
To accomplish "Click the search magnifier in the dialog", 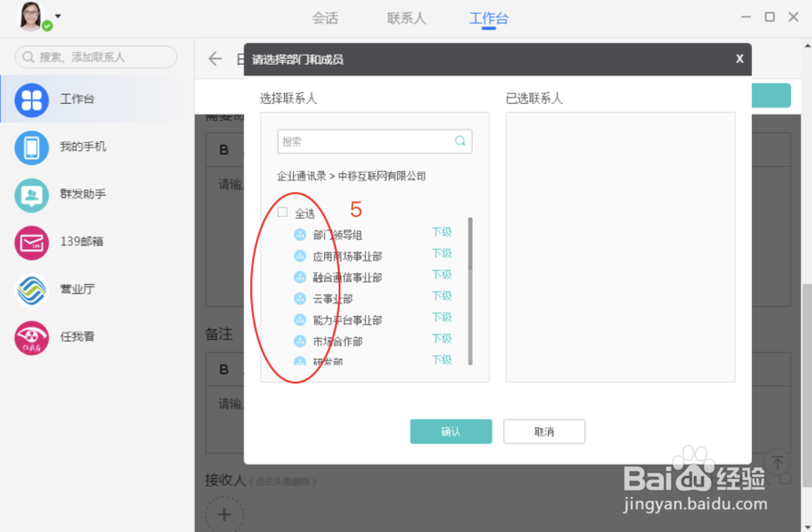I will (x=460, y=141).
